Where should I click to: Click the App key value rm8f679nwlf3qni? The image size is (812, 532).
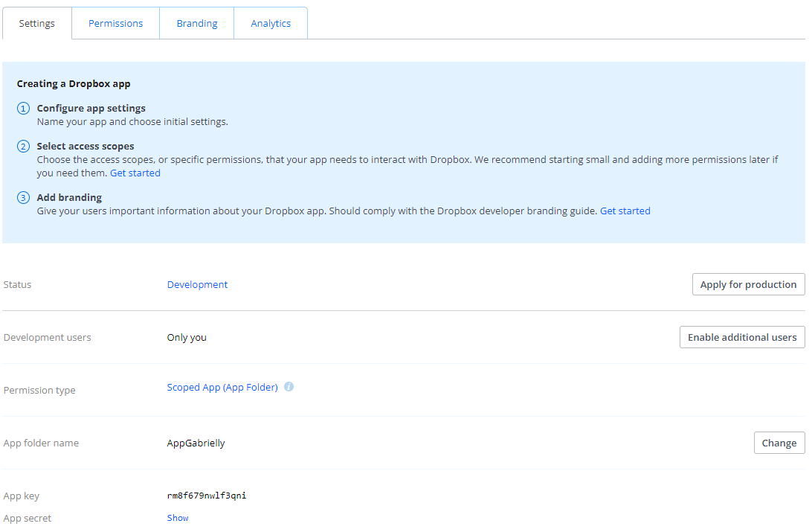[207, 496]
